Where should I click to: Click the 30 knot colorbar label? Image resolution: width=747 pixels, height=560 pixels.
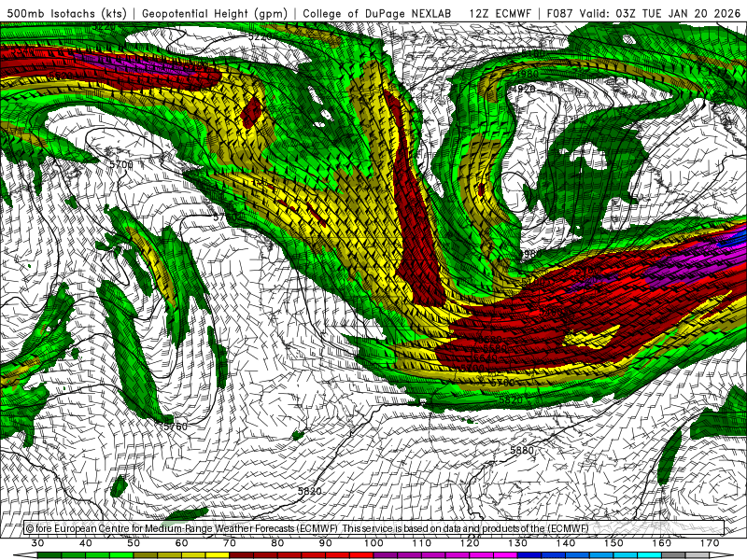coord(37,543)
